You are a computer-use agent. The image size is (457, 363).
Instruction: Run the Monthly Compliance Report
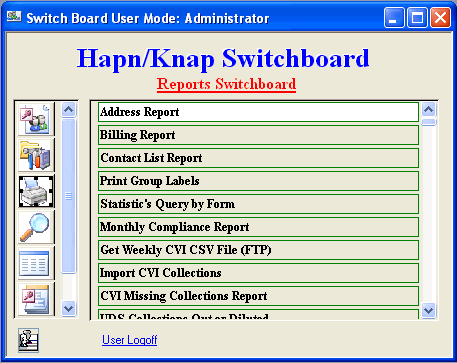(258, 227)
